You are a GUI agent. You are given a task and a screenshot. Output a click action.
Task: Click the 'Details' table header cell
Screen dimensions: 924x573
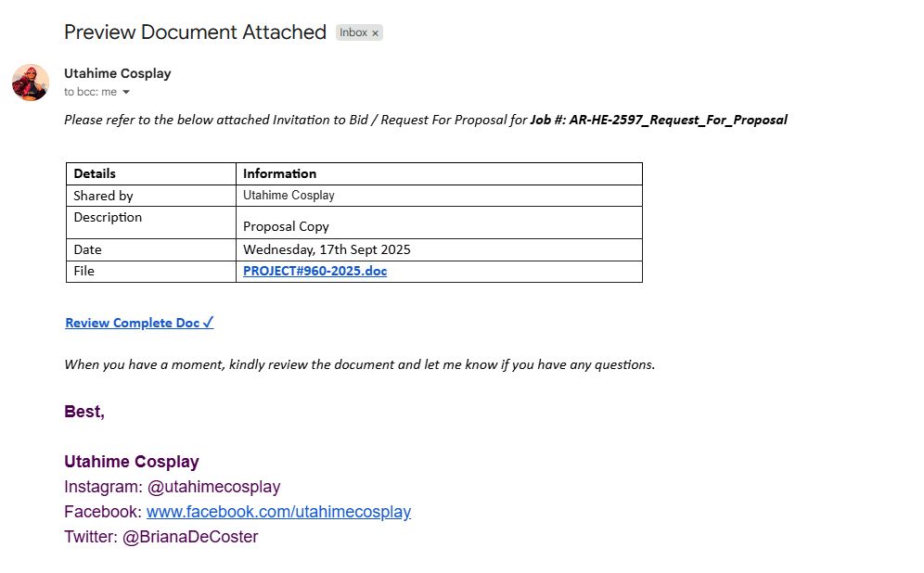151,173
